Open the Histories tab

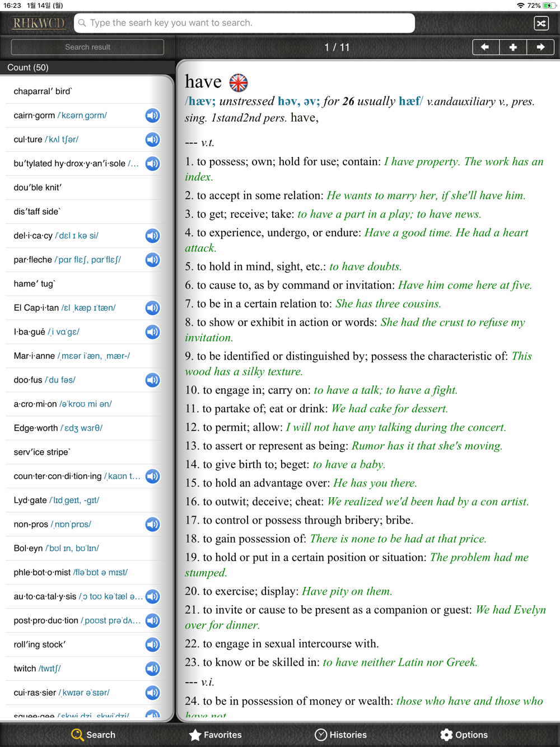(x=340, y=735)
